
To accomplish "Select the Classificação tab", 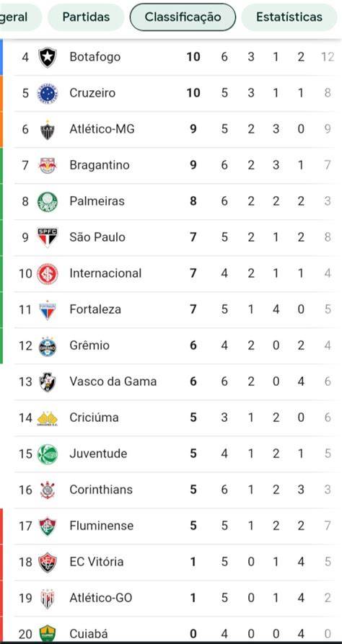I will pyautogui.click(x=183, y=17).
